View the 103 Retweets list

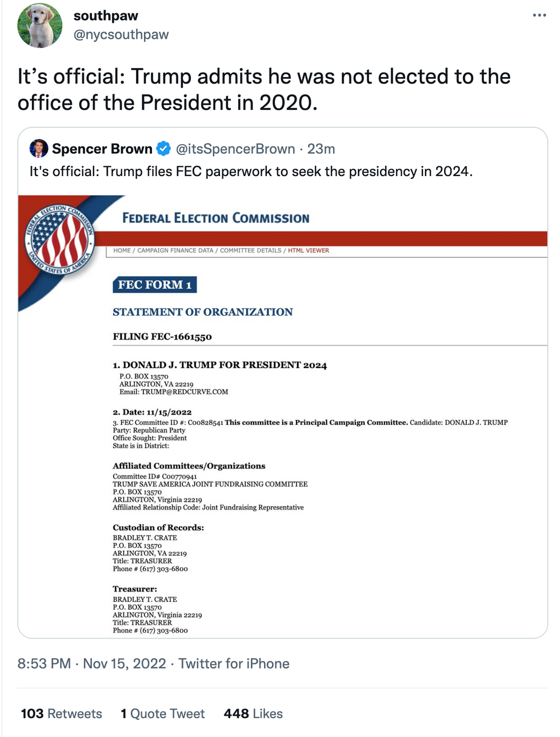point(61,714)
